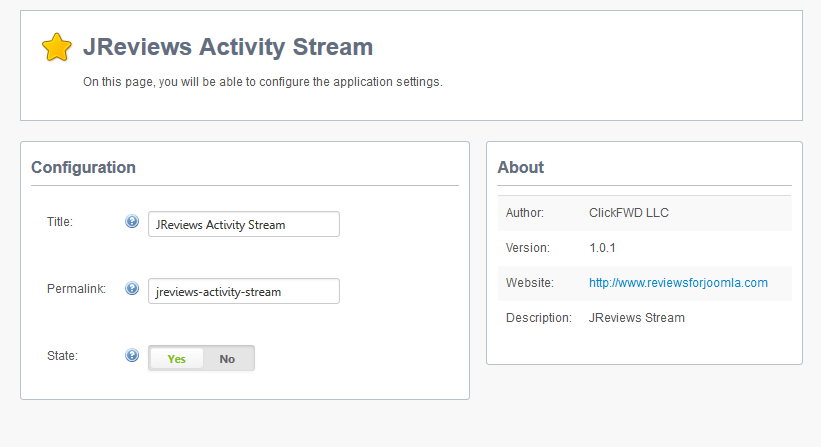Viewport: 821px width, 447px height.
Task: Click the help icon next to Permalink
Action: tap(132, 288)
